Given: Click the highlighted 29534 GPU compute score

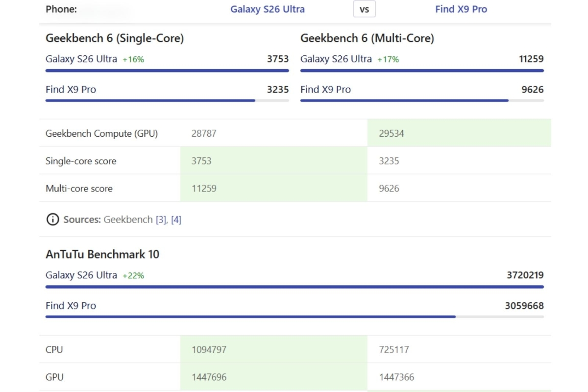Looking at the screenshot, I should [392, 133].
